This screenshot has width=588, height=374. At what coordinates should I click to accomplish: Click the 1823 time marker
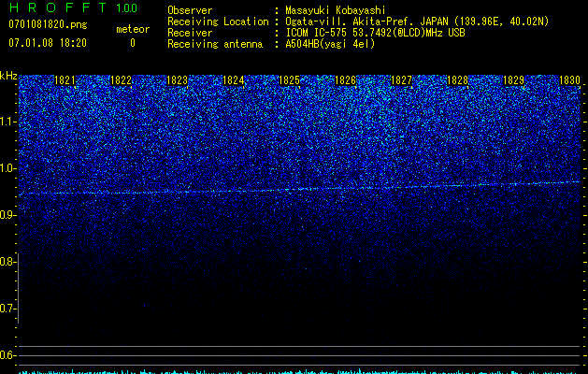[177, 80]
